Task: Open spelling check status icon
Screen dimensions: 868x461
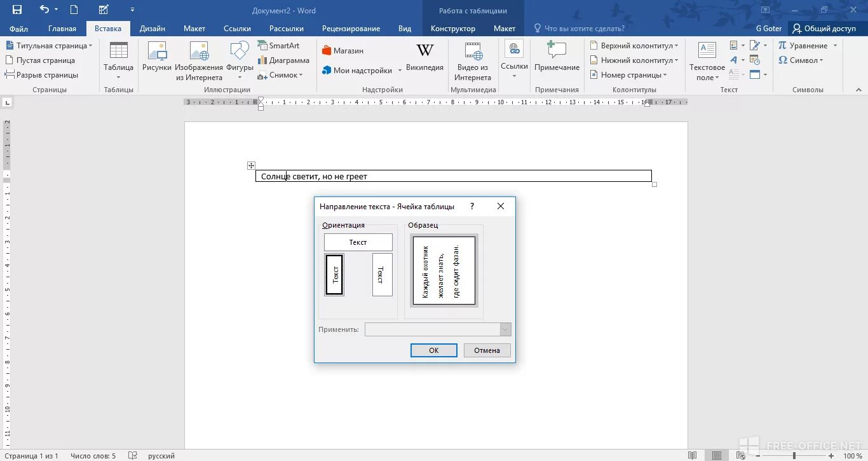Action: 133,455
